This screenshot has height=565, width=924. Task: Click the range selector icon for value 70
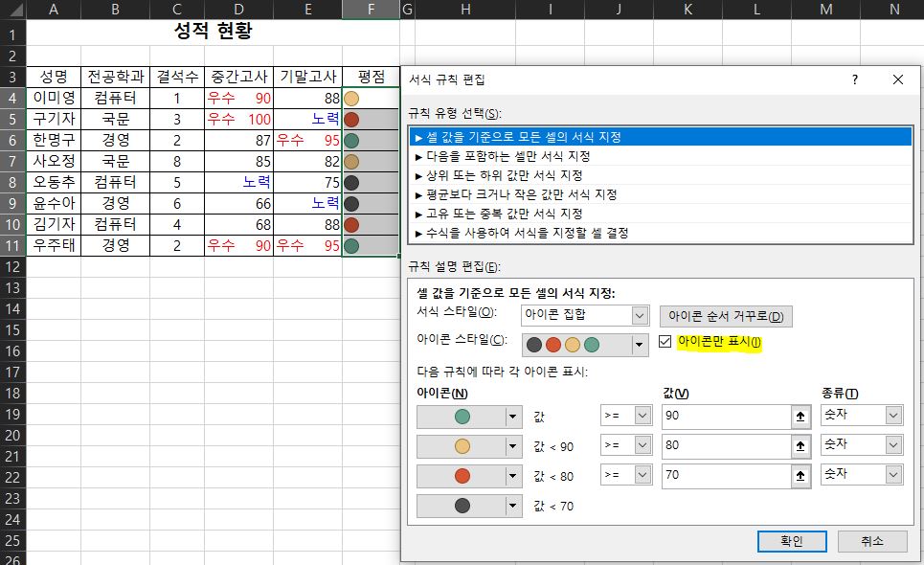click(x=800, y=474)
